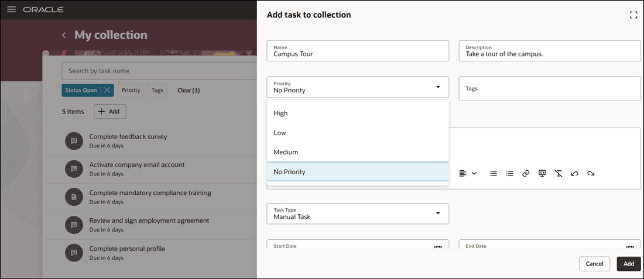Edit the Description field text
The width and height of the screenshot is (644, 279).
pos(550,51)
